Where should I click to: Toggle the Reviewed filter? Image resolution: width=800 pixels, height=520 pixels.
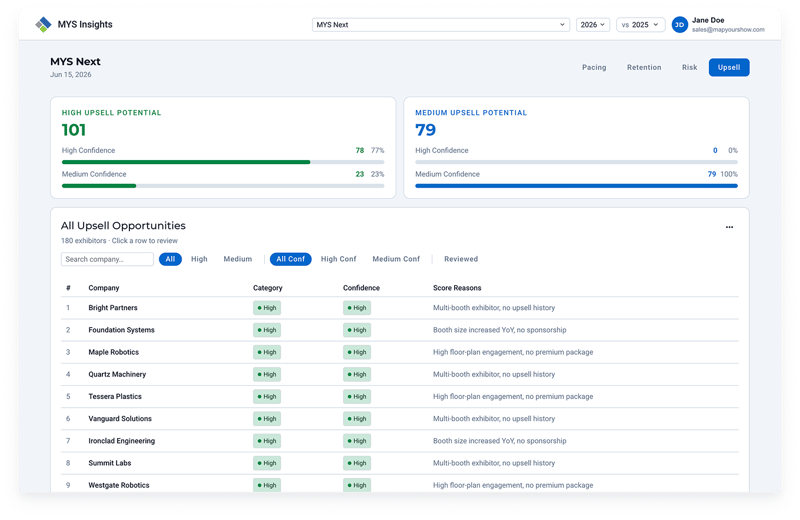(461, 259)
